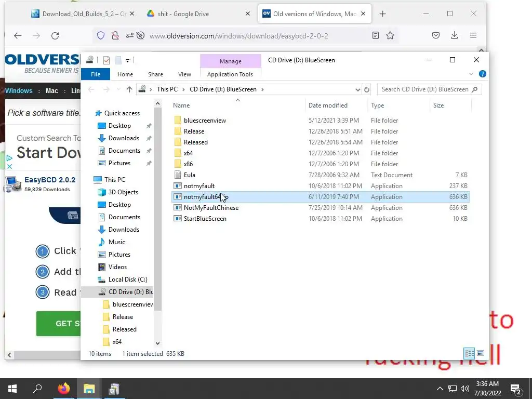Viewport: 532px width, 399px height.
Task: Open Explorer View ribbon tab
Action: [x=184, y=74]
